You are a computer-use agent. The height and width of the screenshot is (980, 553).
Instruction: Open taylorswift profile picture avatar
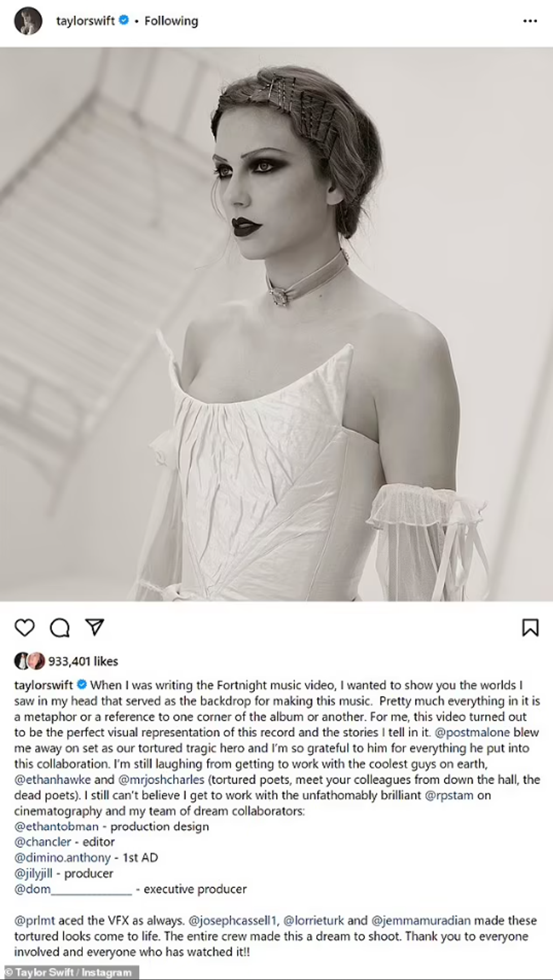coord(28,21)
